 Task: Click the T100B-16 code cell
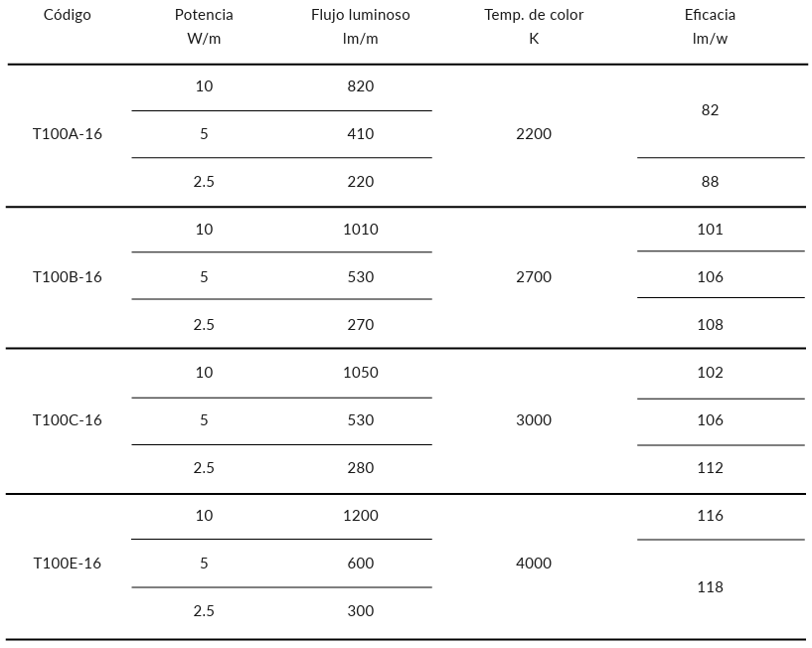(68, 277)
